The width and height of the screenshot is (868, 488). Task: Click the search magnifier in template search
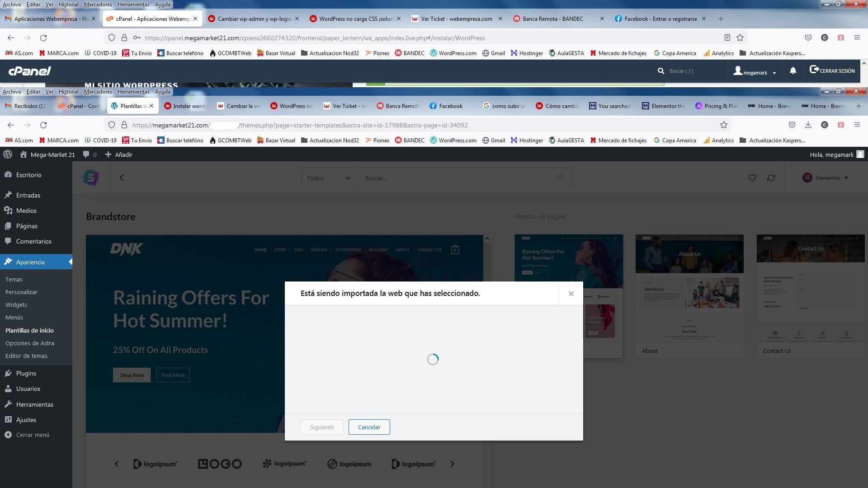561,178
